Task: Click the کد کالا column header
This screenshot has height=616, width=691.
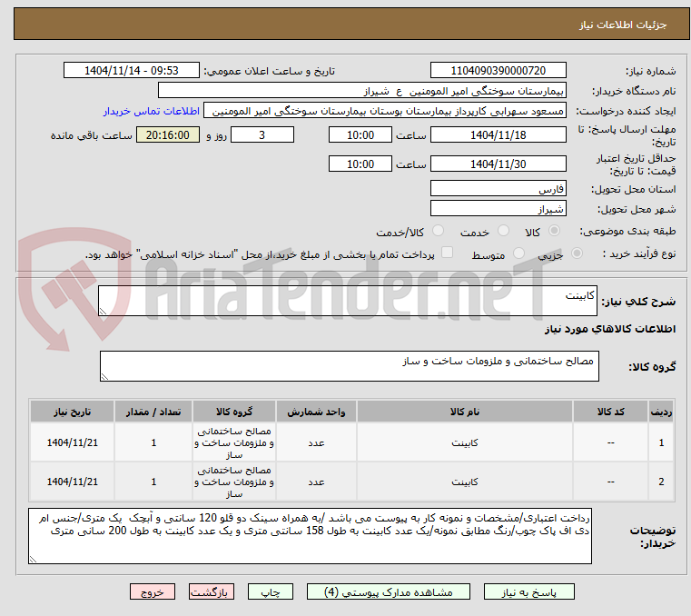Action: pos(610,412)
